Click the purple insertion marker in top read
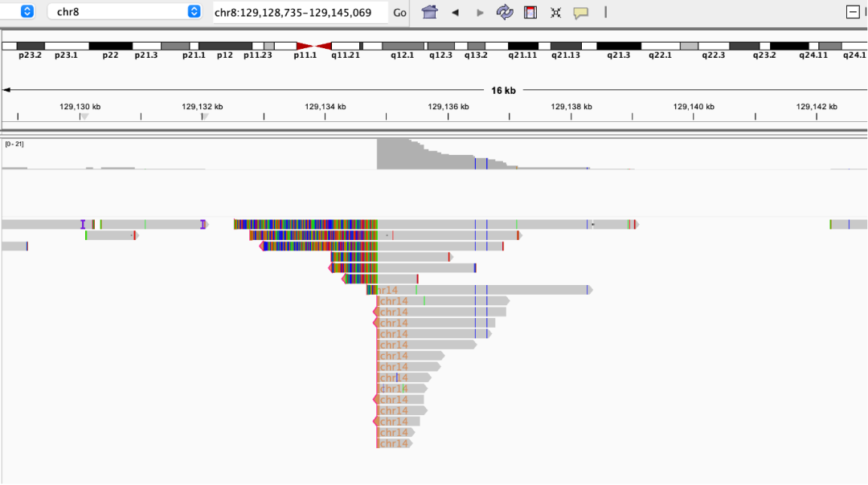Screen dimensions: 868x485 point(82,224)
